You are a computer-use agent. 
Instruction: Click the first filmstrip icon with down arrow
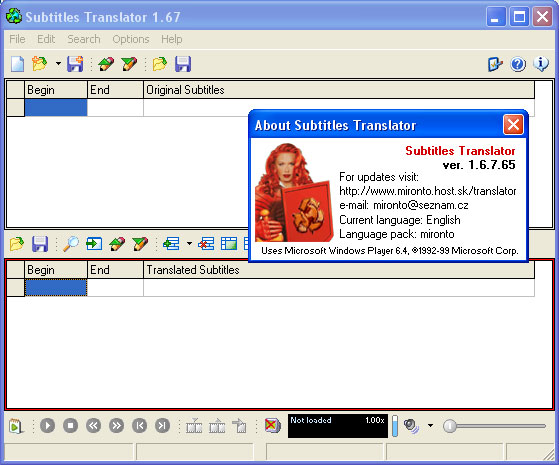tap(194, 426)
